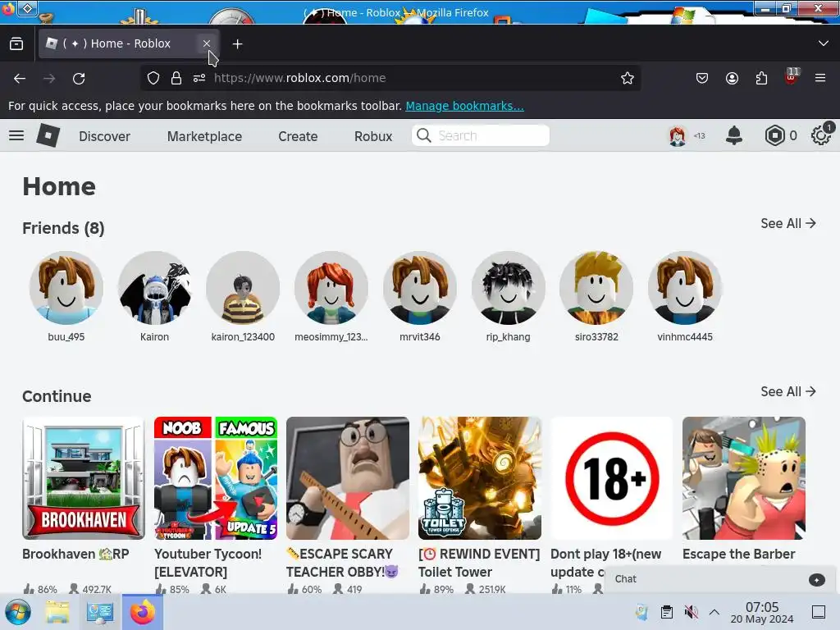840x630 pixels.
Task: Open friend vinhmc4445's avatar
Action: point(685,288)
